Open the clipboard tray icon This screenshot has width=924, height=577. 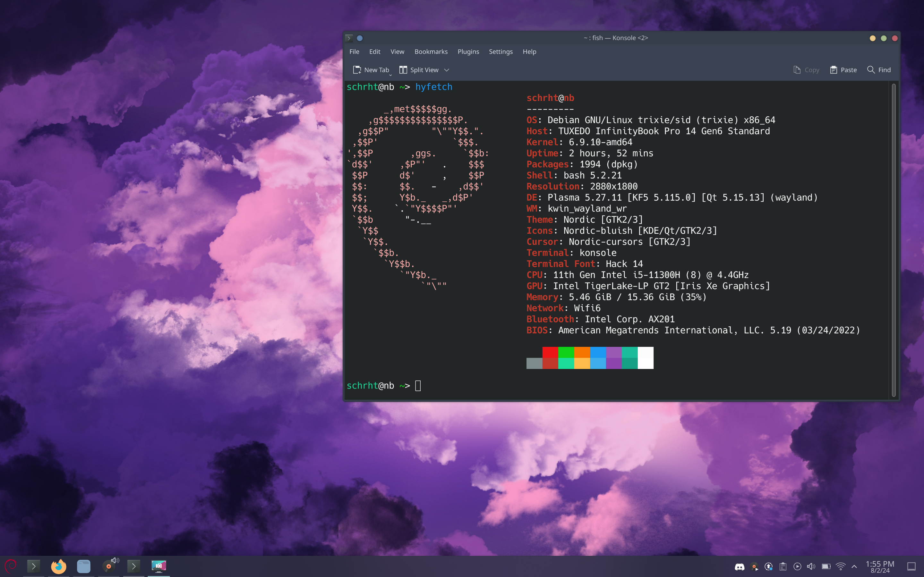point(783,567)
